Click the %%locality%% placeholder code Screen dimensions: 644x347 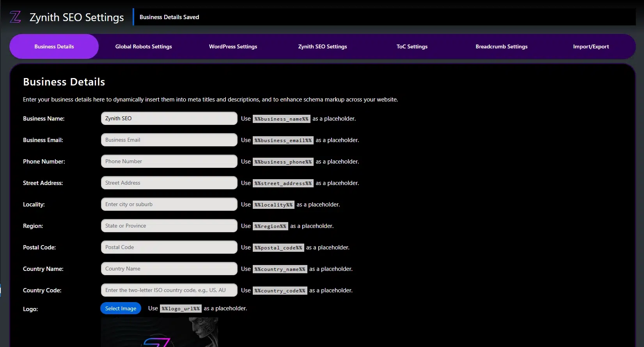(273, 205)
